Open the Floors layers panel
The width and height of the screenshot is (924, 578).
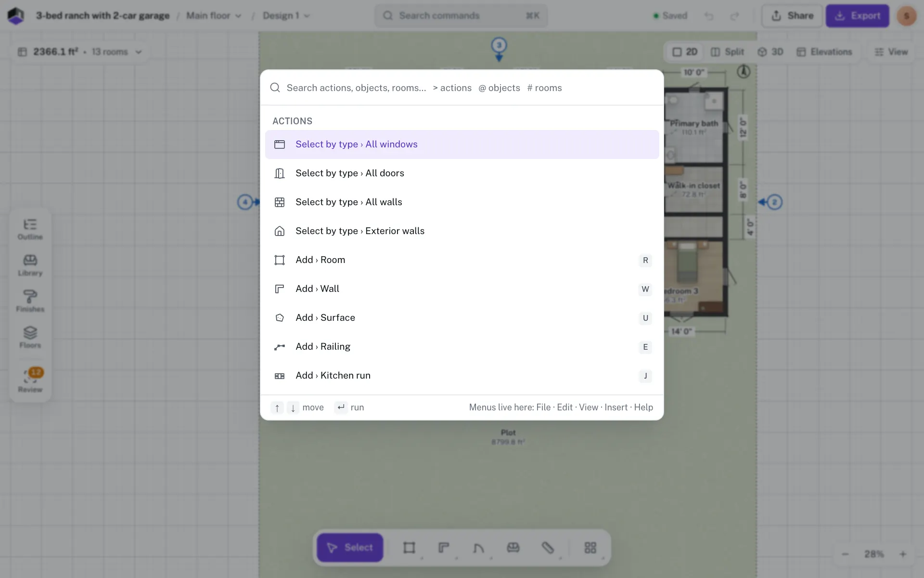point(30,338)
